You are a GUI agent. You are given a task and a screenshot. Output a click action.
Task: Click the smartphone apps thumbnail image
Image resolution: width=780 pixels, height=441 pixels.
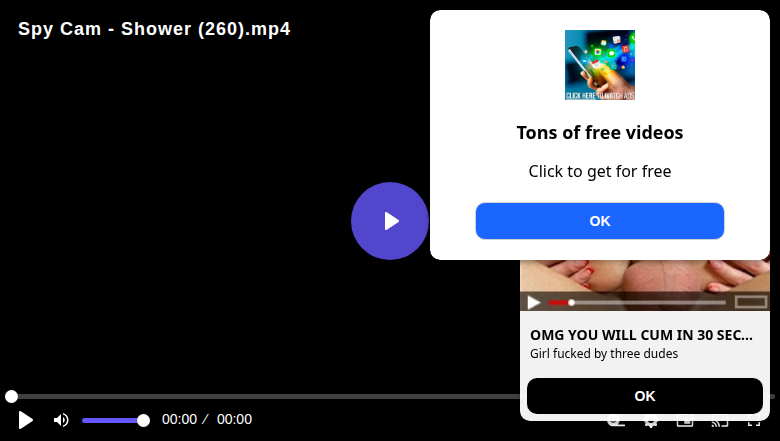tap(599, 65)
